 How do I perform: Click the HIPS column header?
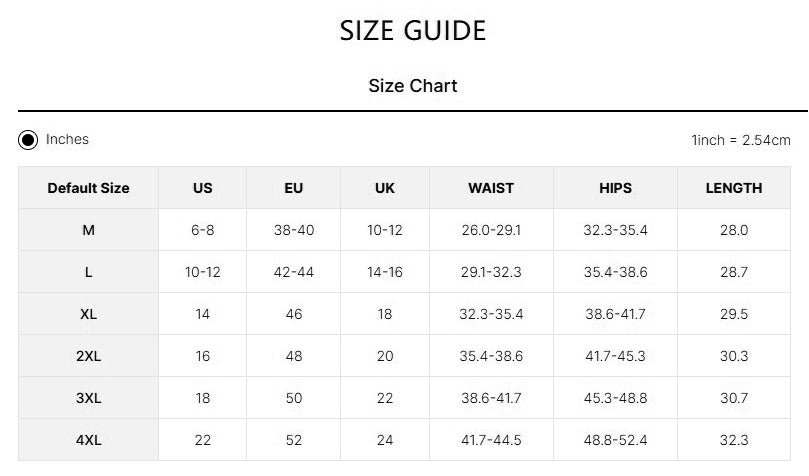(616, 188)
